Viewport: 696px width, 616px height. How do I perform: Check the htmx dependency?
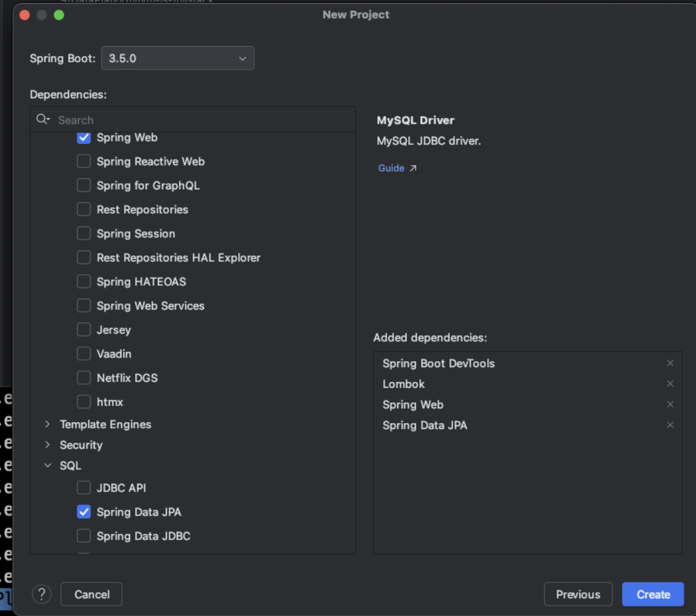84,402
